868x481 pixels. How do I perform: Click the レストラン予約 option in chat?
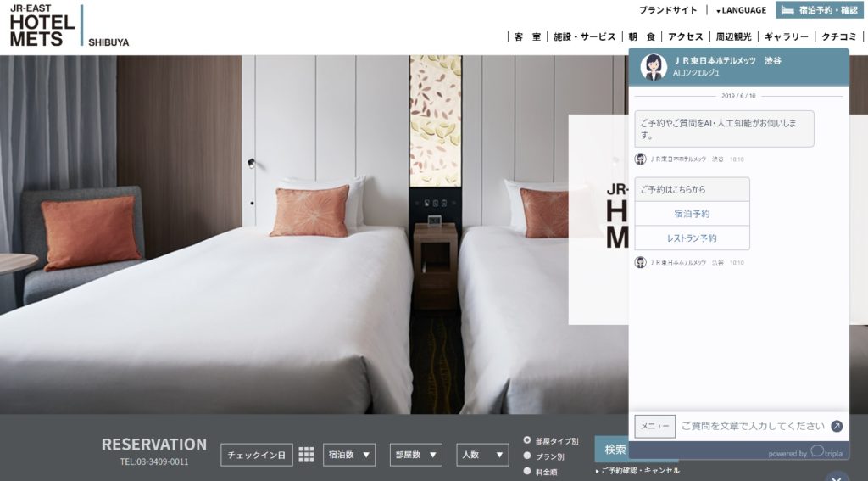(x=692, y=238)
